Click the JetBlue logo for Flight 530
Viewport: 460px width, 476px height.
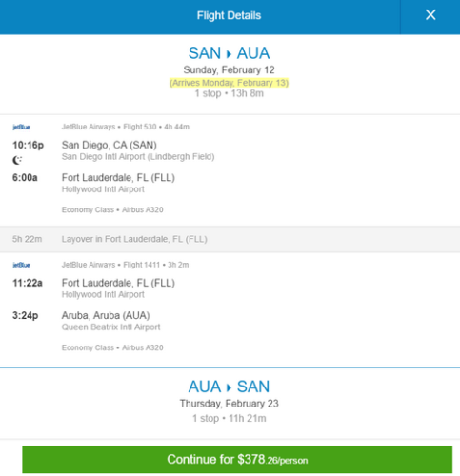[21, 128]
